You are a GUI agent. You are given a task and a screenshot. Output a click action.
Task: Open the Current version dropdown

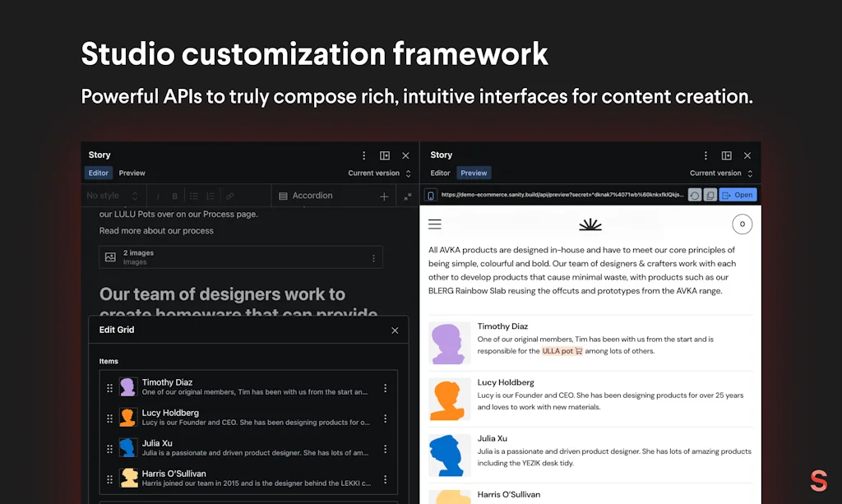(x=381, y=173)
